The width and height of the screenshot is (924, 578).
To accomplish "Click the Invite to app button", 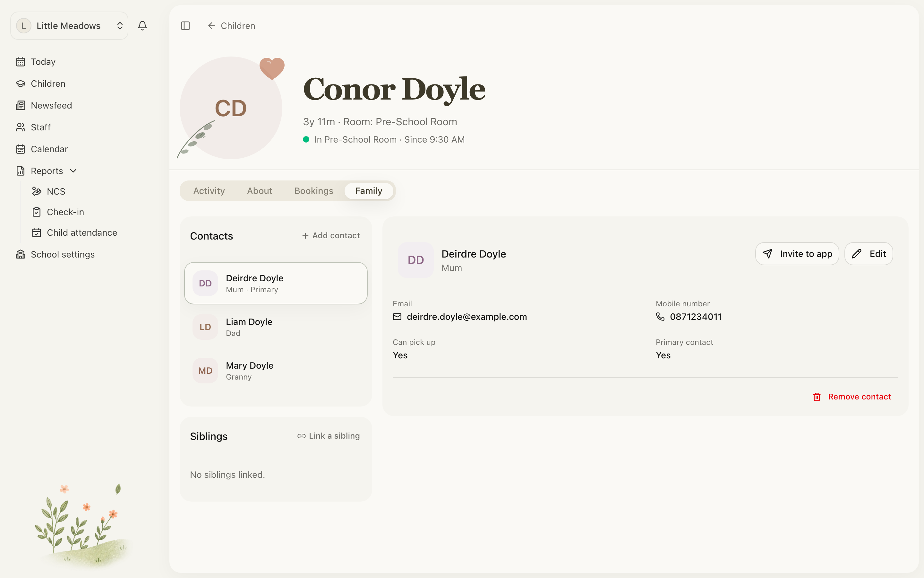I will coord(797,253).
